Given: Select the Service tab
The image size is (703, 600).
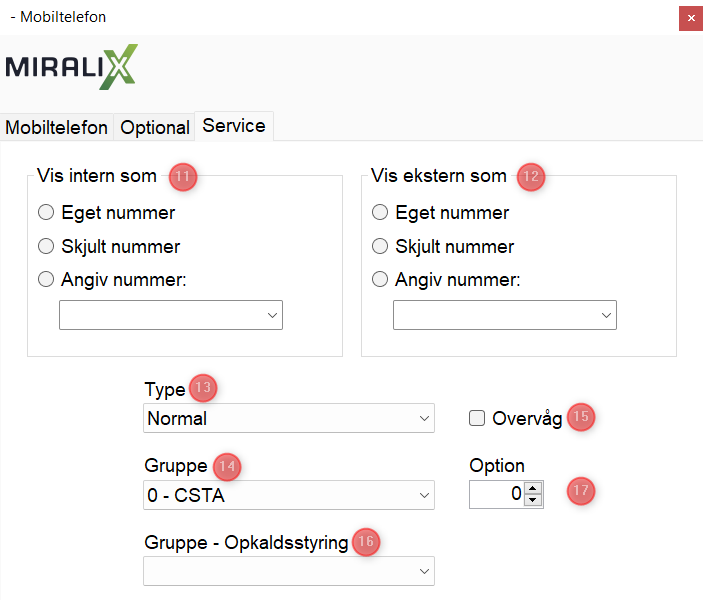Looking at the screenshot, I should click(x=234, y=126).
